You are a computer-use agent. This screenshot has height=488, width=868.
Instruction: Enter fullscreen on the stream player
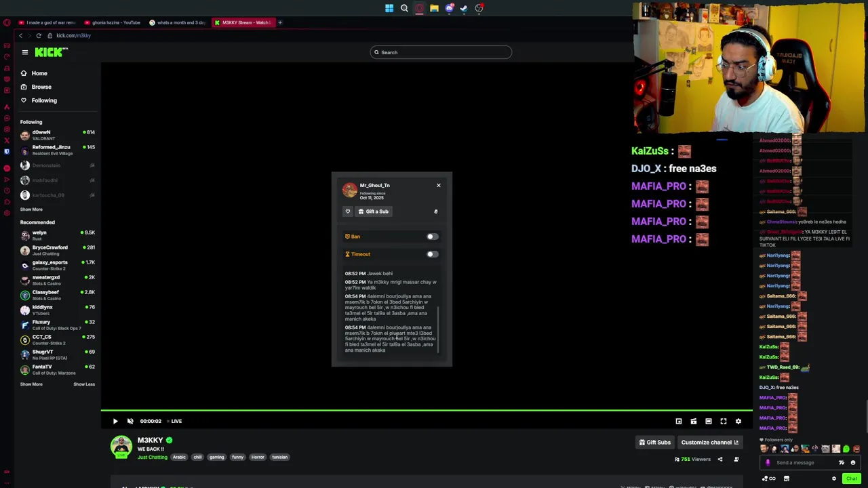724,421
